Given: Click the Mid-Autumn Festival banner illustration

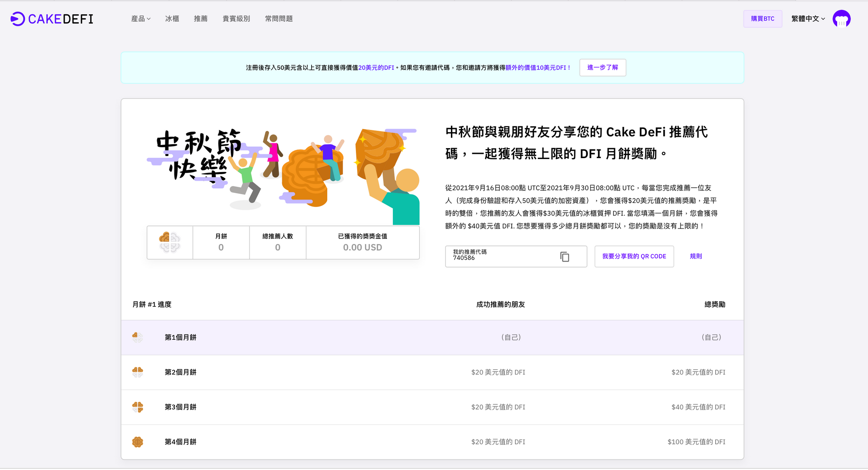Looking at the screenshot, I should [283, 174].
